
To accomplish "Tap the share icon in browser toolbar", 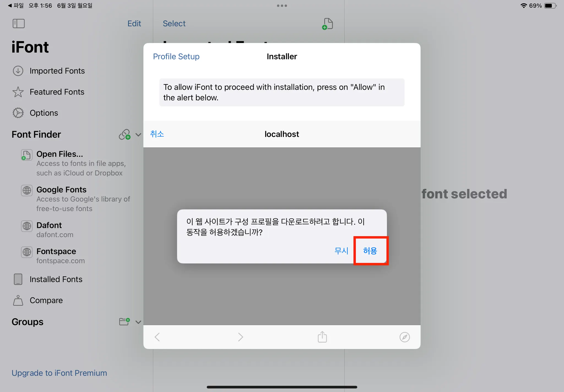I will [x=322, y=337].
